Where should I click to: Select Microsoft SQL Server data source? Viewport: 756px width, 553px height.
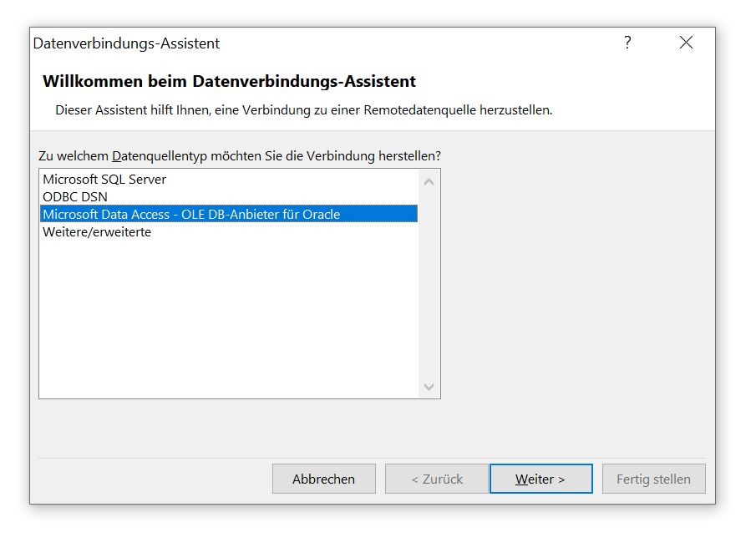point(229,180)
